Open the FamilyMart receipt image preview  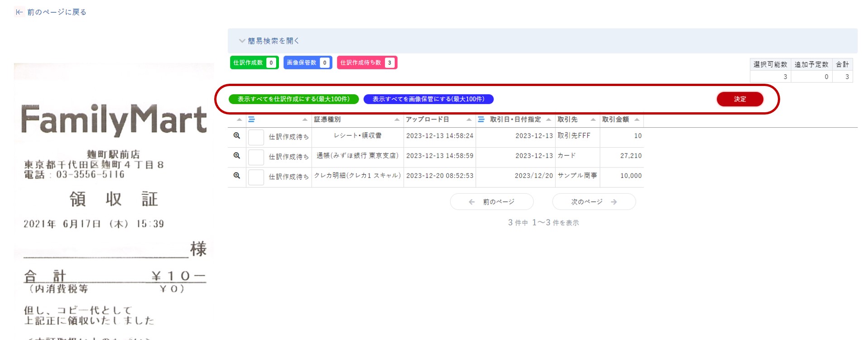pyautogui.click(x=114, y=201)
